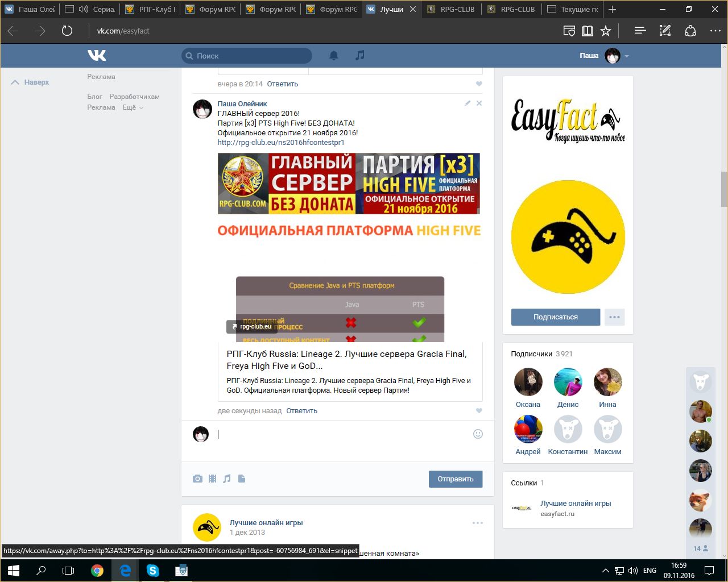The height and width of the screenshot is (582, 728).
Task: Open Windows Start menu
Action: (x=14, y=571)
